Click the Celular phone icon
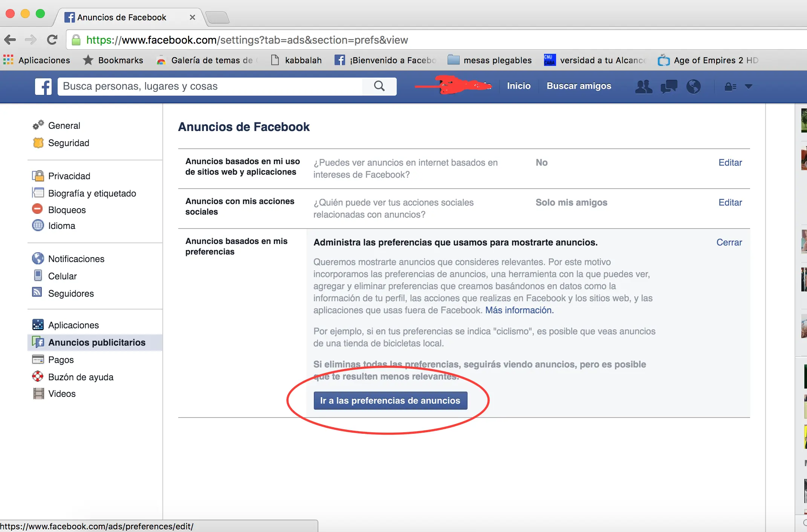The image size is (807, 532). [x=38, y=276]
